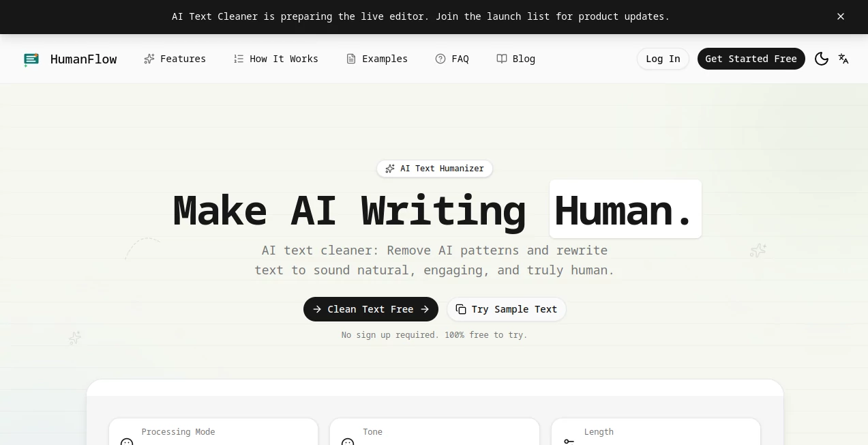Open the Tone selector
The height and width of the screenshot is (445, 868).
pyautogui.click(x=434, y=432)
